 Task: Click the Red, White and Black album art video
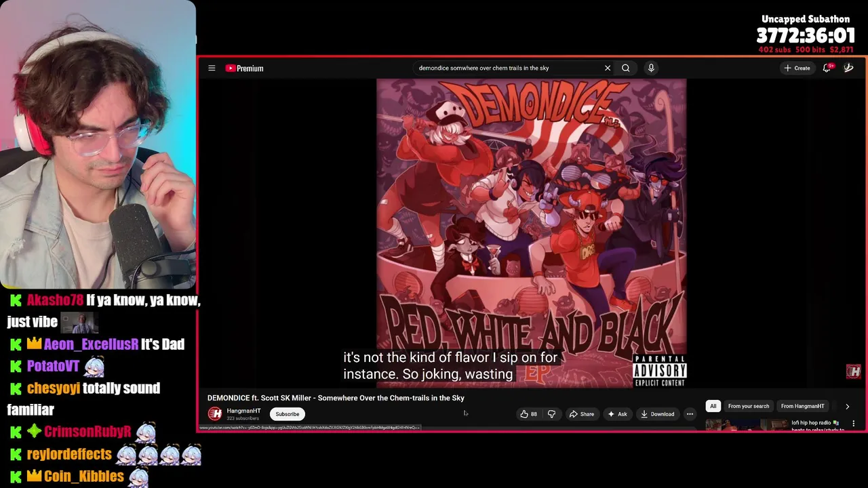tap(532, 233)
